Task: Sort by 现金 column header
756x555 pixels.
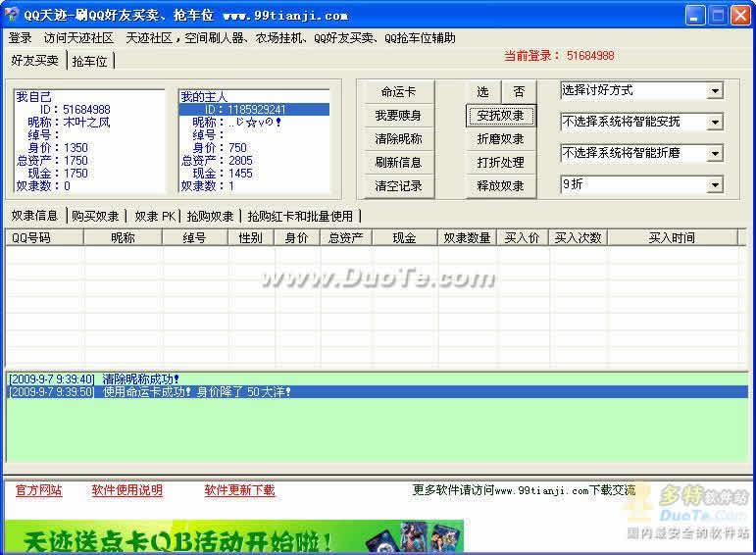Action: [x=405, y=237]
